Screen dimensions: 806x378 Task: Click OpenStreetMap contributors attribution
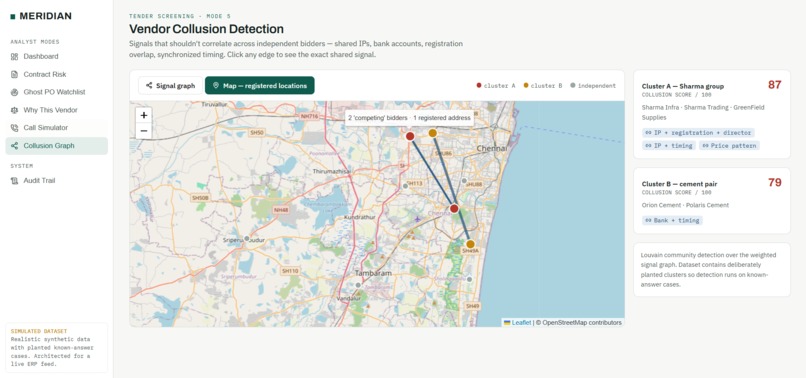pyautogui.click(x=582, y=322)
